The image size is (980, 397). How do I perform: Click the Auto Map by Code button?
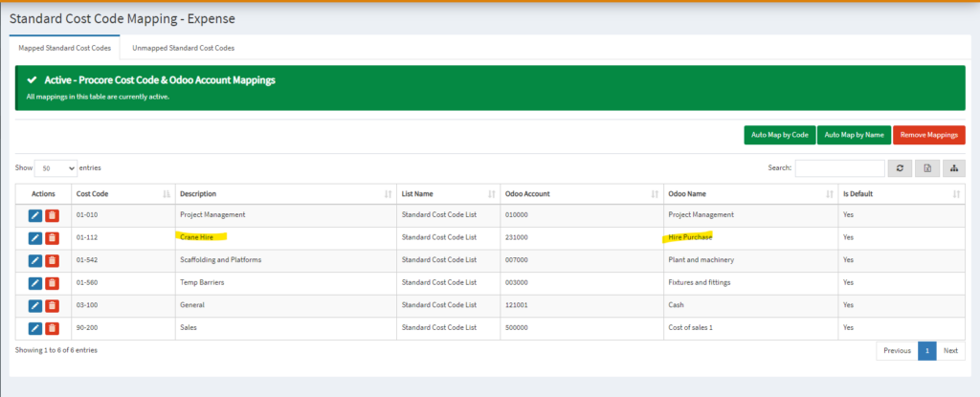779,135
